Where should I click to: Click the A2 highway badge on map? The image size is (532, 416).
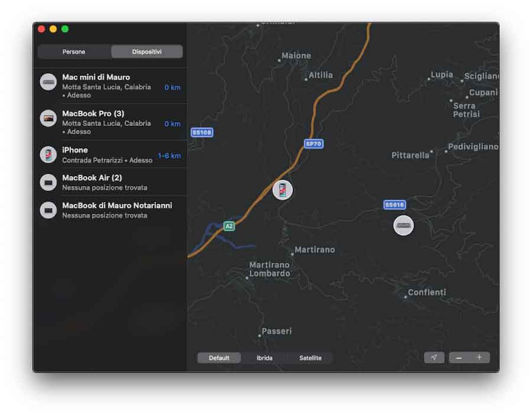[229, 226]
